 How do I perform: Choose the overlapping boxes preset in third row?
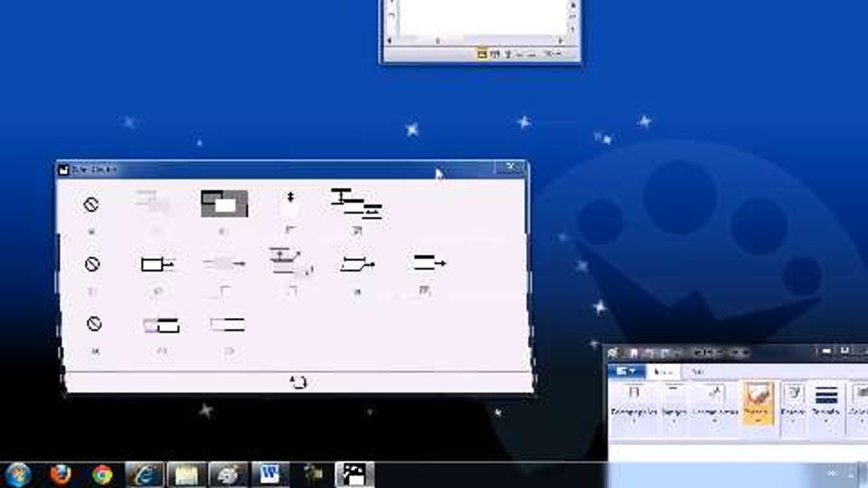(x=161, y=325)
